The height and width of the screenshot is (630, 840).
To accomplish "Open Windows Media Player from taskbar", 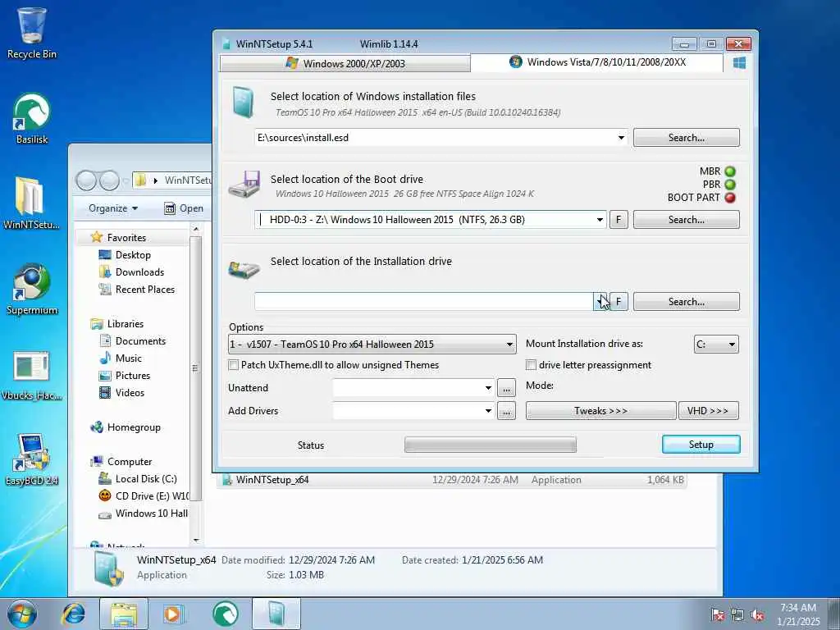I will click(173, 614).
